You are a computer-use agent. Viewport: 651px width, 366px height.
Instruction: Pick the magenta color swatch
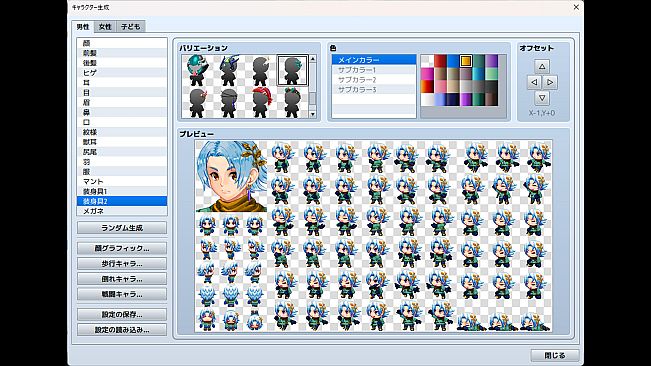[x=427, y=74]
